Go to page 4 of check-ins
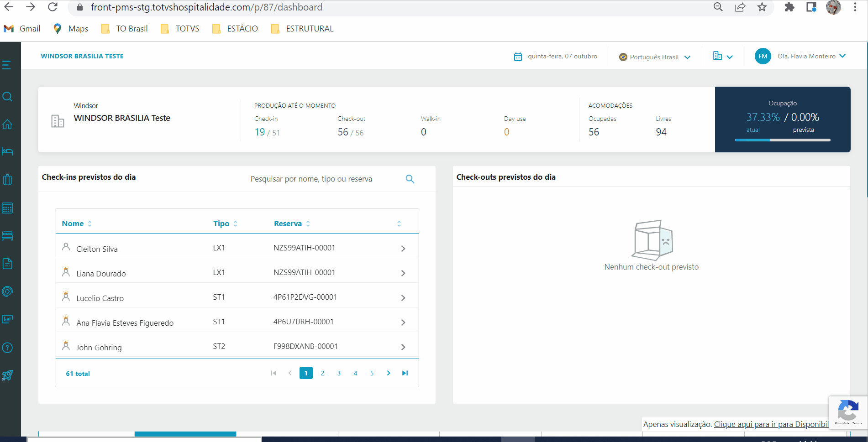The width and height of the screenshot is (868, 442). tap(355, 373)
